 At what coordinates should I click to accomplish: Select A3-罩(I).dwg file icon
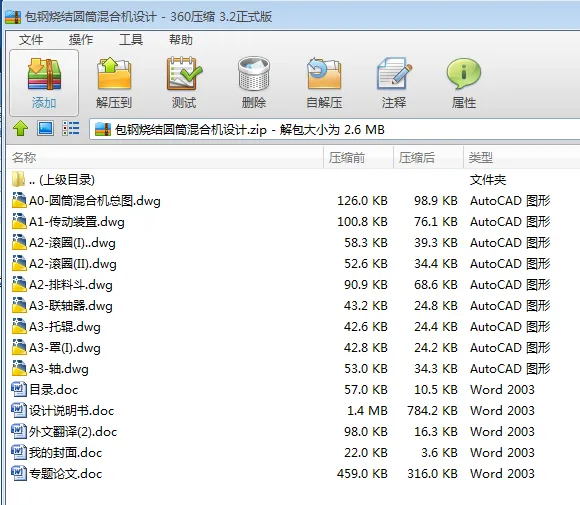point(19,347)
